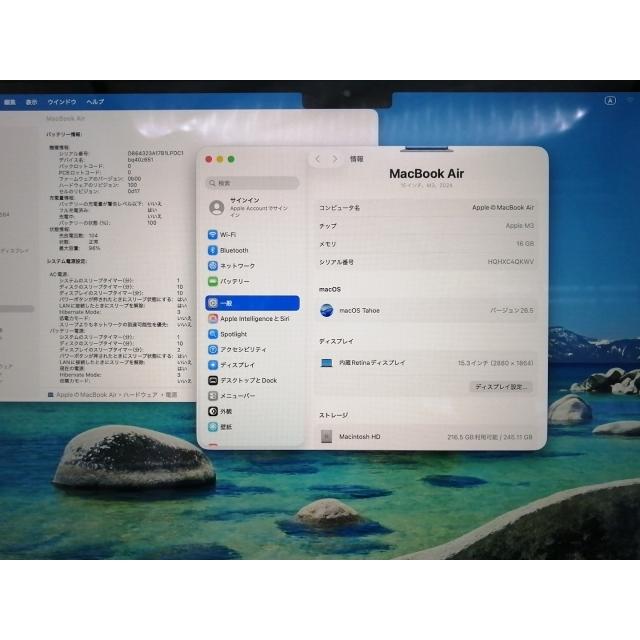640x640 pixels.
Task: Minimize System Settings with the yellow button
Action: tap(220, 159)
